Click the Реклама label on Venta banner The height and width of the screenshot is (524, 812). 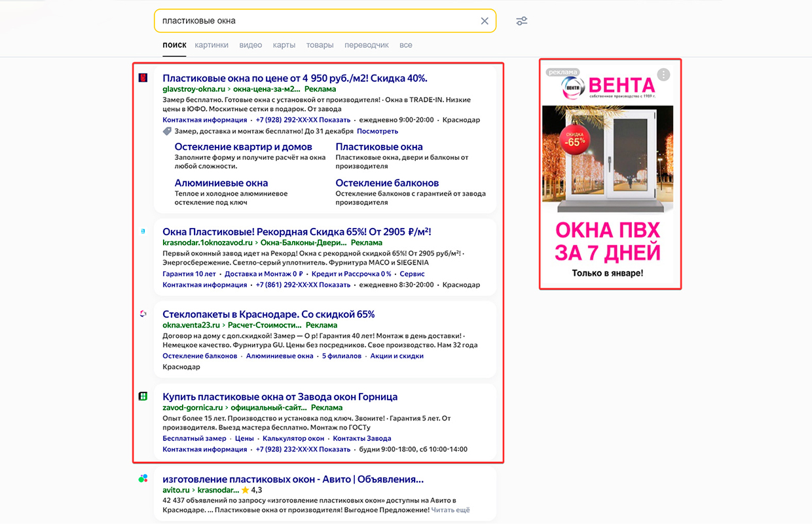564,72
